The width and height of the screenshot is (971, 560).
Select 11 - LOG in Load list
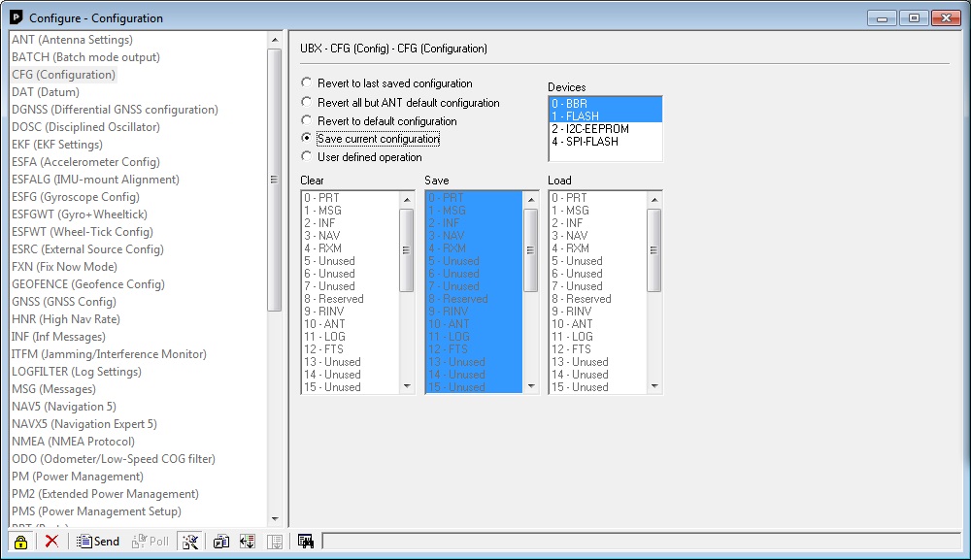tap(597, 337)
